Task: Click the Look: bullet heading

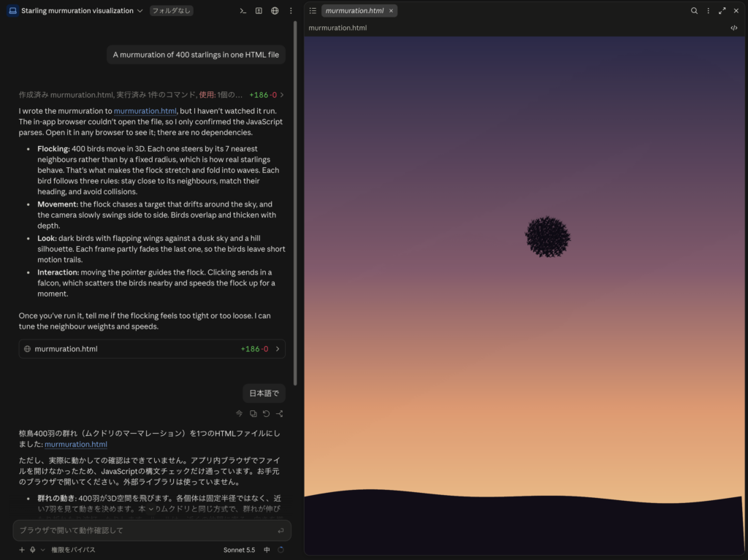Action: [x=47, y=238]
